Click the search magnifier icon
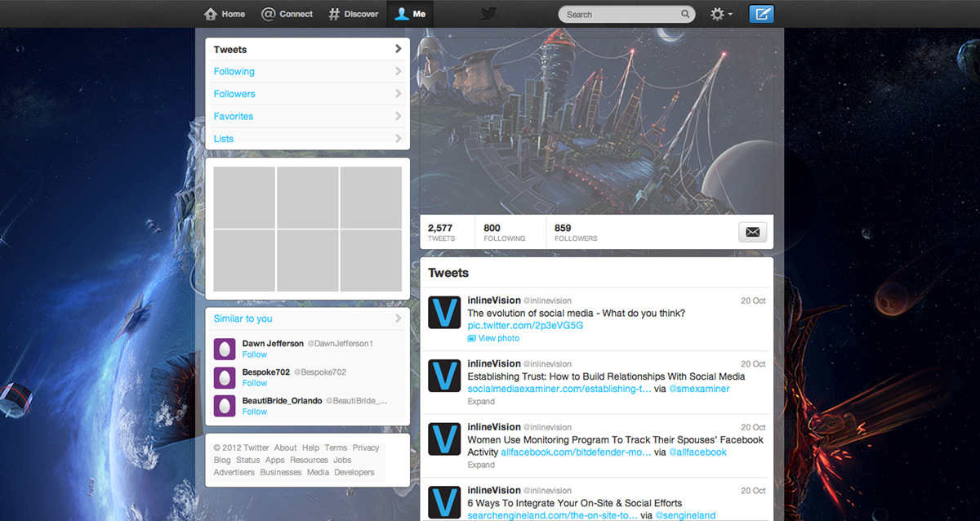Viewport: 980px width, 521px height. pyautogui.click(x=685, y=14)
